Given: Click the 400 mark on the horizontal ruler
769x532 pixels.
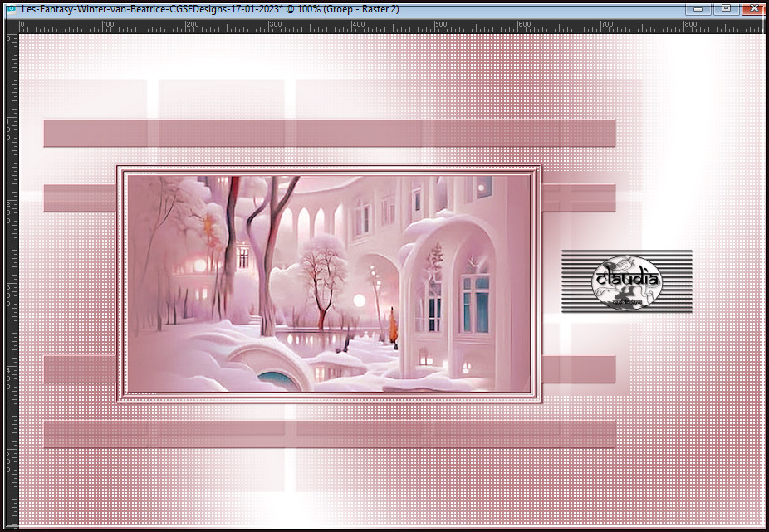Looking at the screenshot, I should pos(359,25).
